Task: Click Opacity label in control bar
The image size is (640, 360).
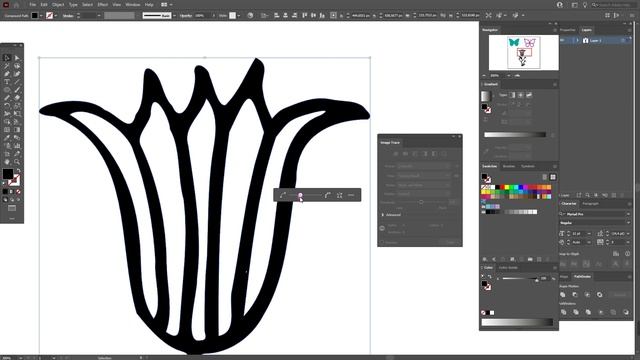Action: tap(186, 16)
